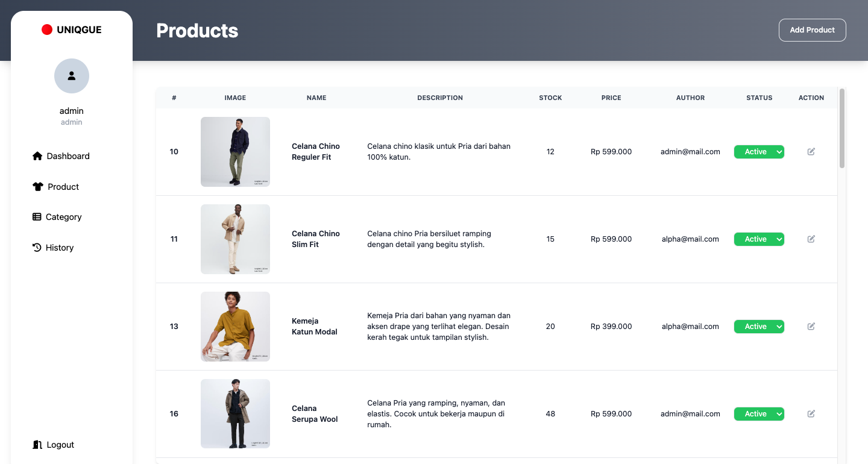Open status dropdown for product 11
Viewport: 868px width, 464px height.
(x=759, y=239)
